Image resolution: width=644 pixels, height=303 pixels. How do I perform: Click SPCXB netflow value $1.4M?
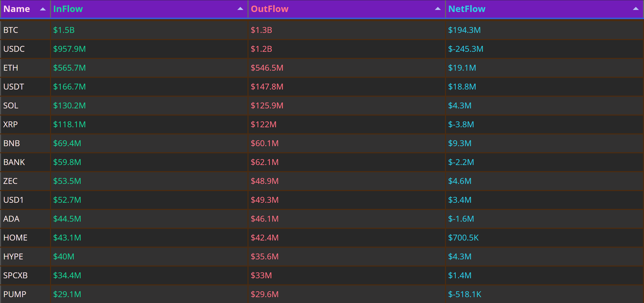click(460, 275)
